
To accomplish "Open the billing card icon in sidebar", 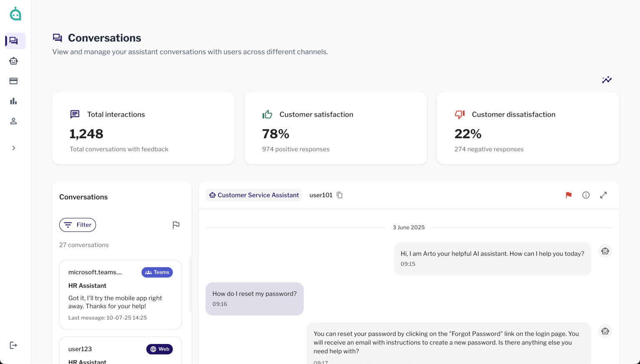I will click(x=13, y=81).
